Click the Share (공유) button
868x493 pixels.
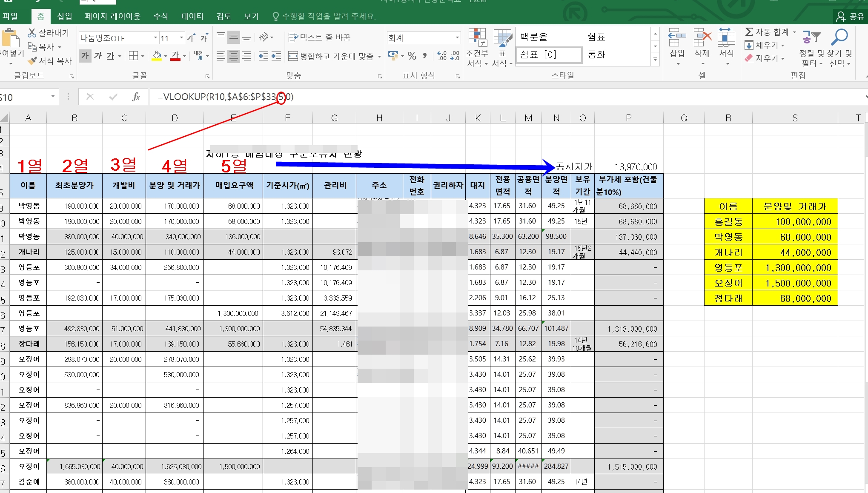(850, 16)
